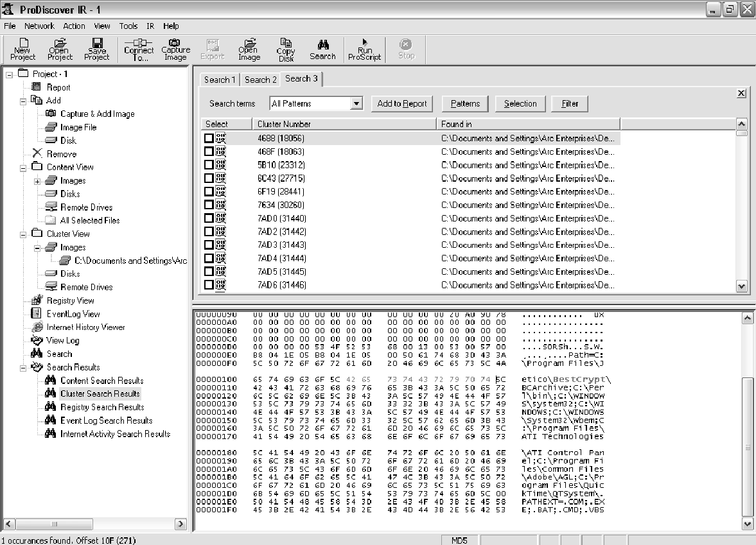
Task: Click the Add to Report button
Action: click(402, 103)
